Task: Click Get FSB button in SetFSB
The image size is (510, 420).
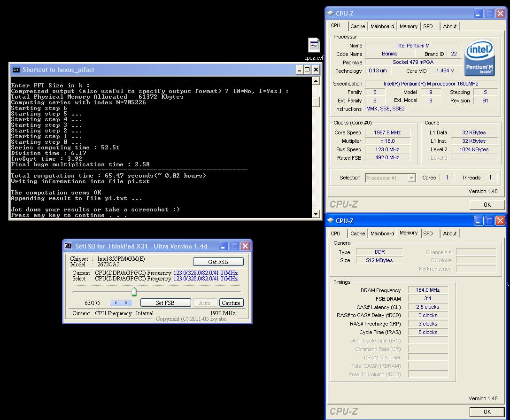Action: pyautogui.click(x=218, y=262)
